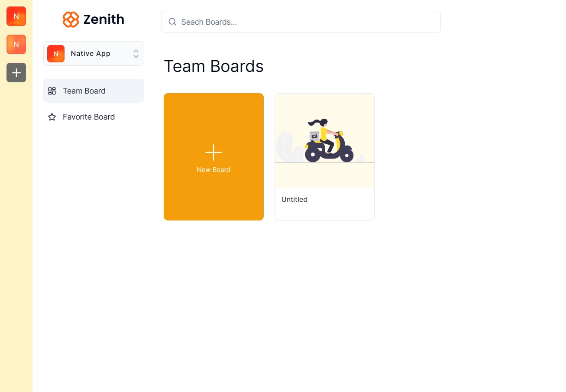Viewport: 566px width, 392px height.
Task: Open the Team Board sidebar section
Action: pos(84,91)
